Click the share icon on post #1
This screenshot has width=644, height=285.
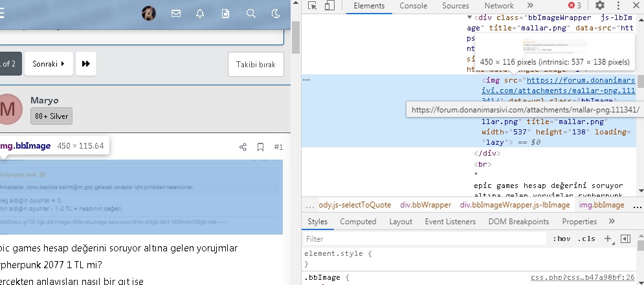[243, 147]
